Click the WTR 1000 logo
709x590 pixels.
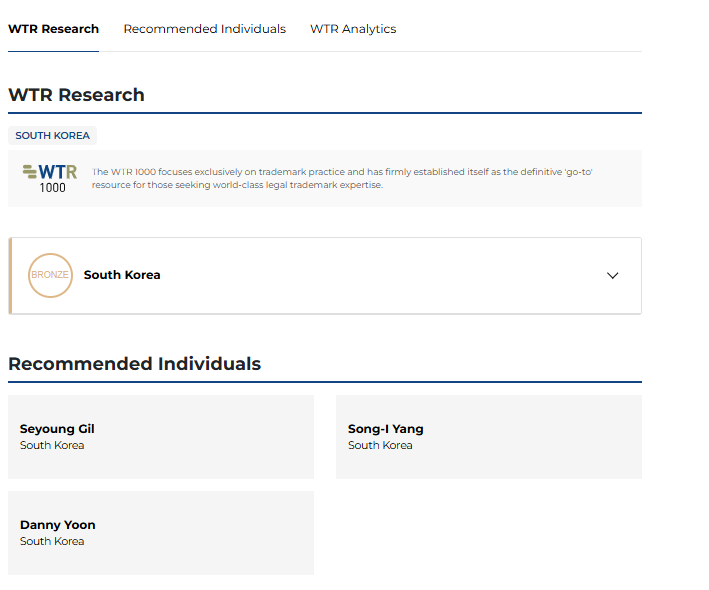point(50,178)
